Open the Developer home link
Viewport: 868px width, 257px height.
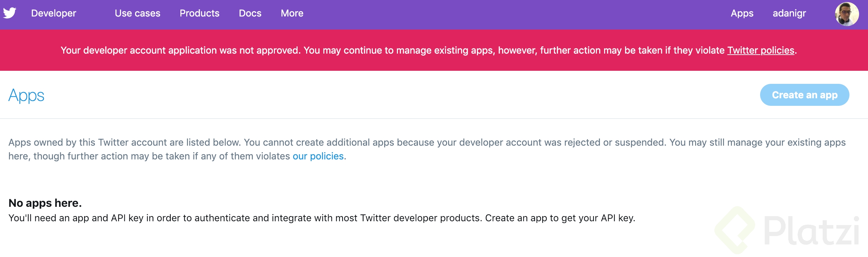point(54,13)
